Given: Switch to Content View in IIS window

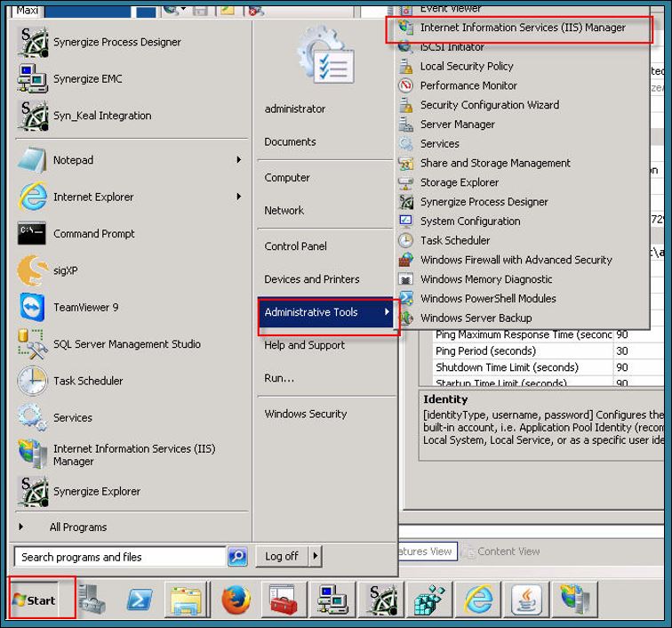Looking at the screenshot, I should [502, 552].
